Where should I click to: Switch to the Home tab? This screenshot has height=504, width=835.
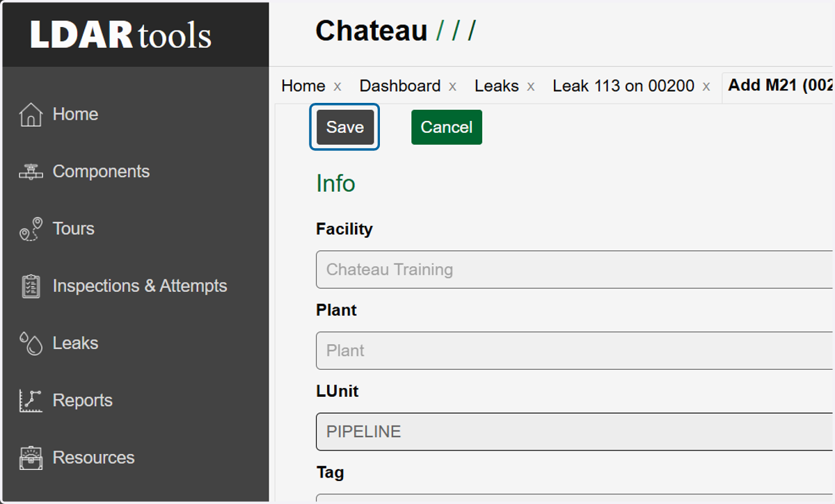[303, 86]
